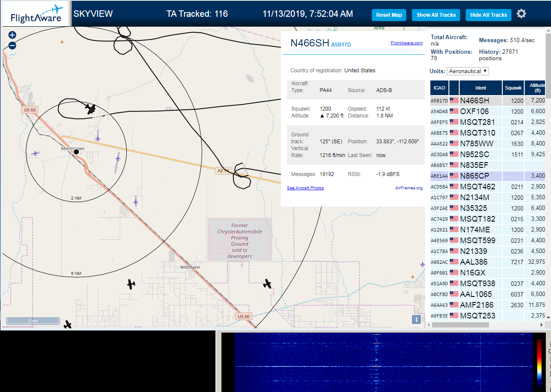Select the N952SC aircraft row
The image size is (551, 392).
tap(488, 154)
